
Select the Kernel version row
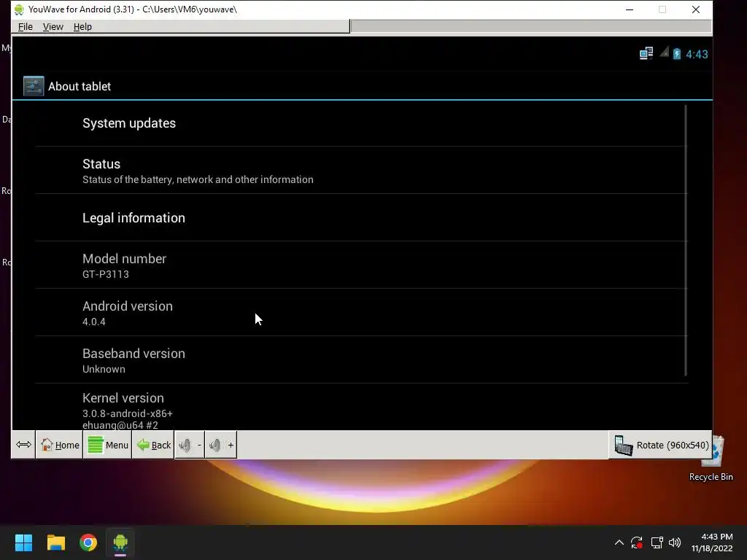[x=361, y=407]
